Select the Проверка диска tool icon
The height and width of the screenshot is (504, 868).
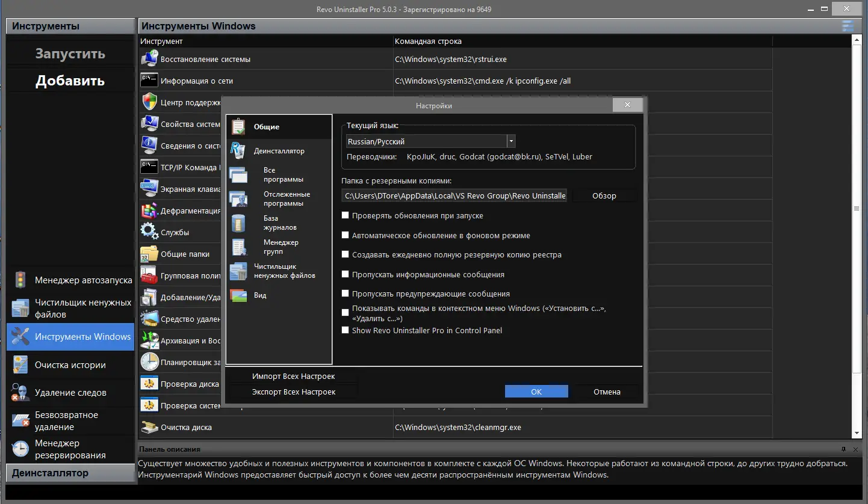[x=149, y=384]
